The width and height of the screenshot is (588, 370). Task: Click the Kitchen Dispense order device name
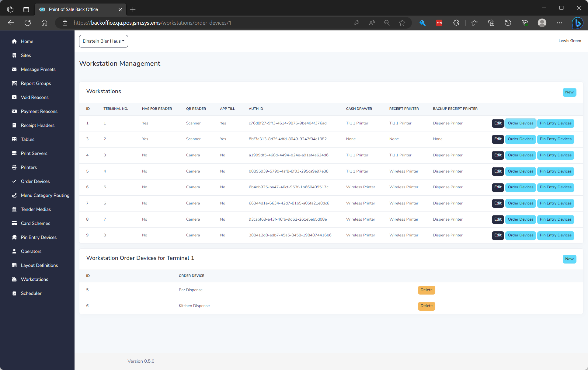tap(194, 306)
